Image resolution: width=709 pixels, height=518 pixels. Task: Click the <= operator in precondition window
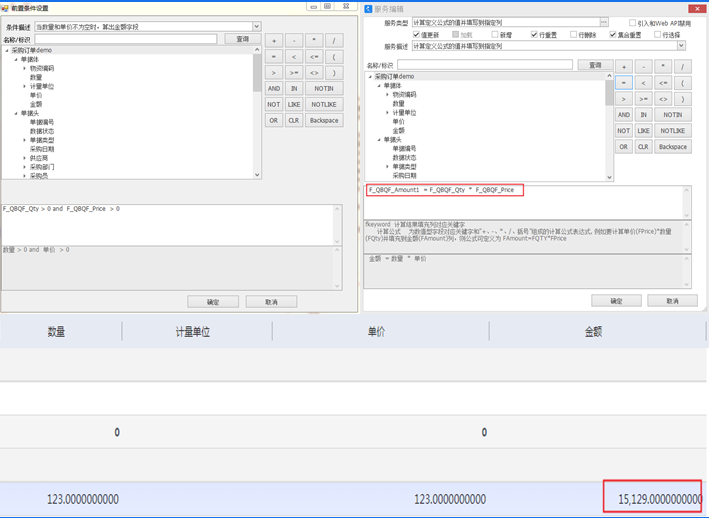tap(314, 57)
